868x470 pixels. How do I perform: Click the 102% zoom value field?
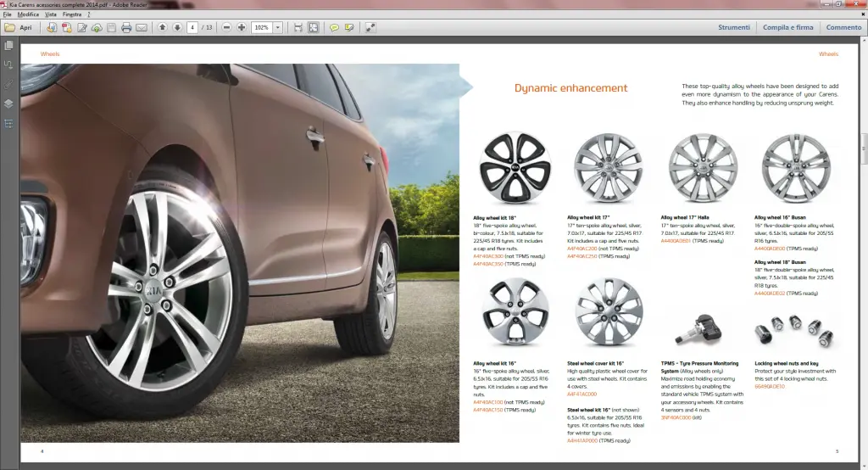click(x=262, y=27)
